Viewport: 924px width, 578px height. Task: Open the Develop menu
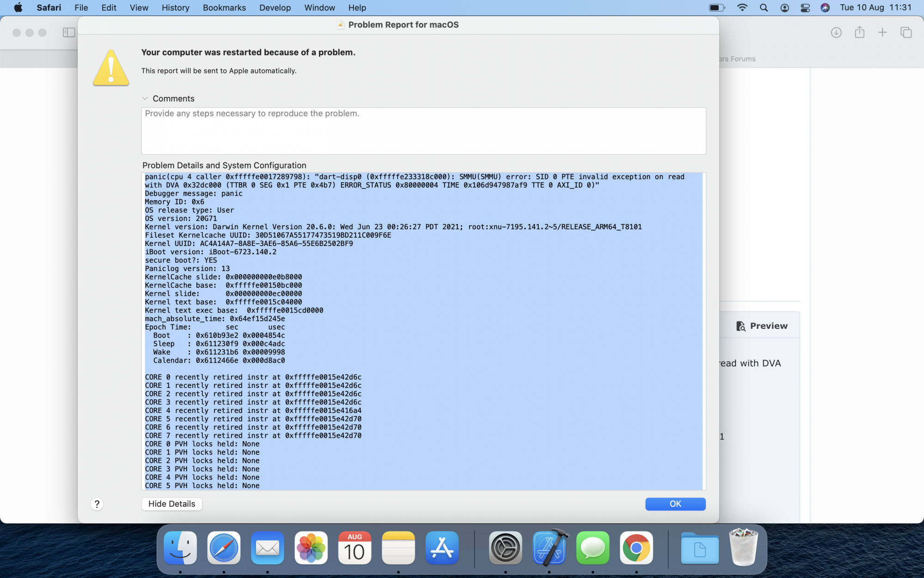coord(275,8)
